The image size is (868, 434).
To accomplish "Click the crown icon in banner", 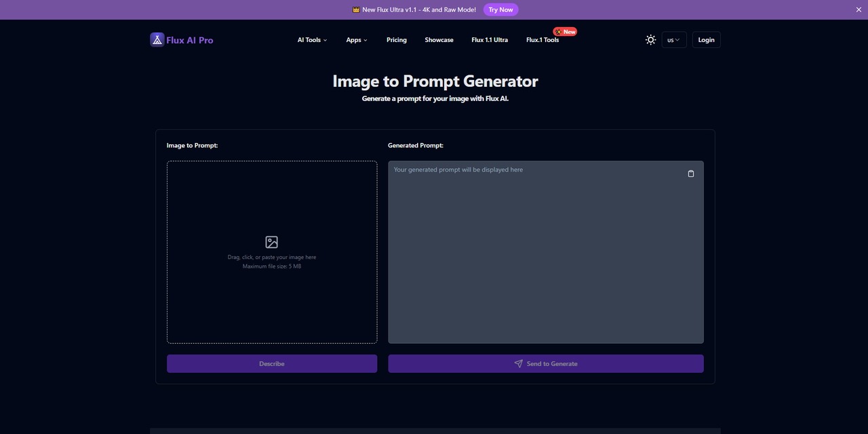I will coord(356,9).
